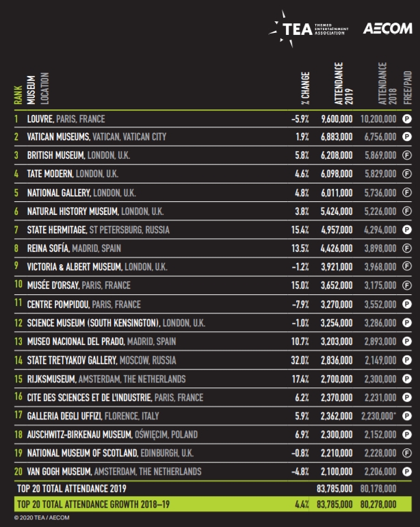This screenshot has width=420, height=527.
Task: Select the 15.4% change value
Action: coord(300,230)
